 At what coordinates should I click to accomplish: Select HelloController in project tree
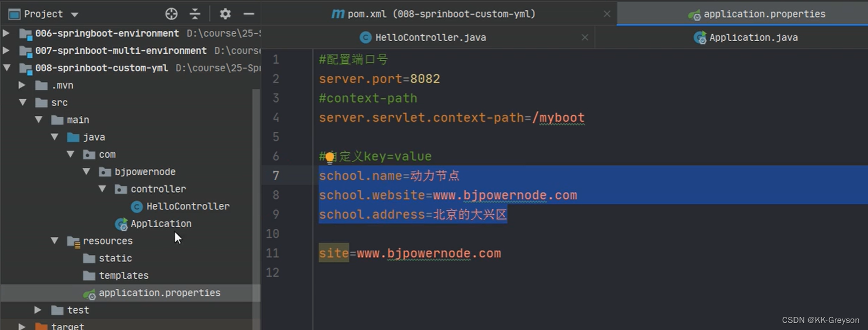(x=187, y=206)
